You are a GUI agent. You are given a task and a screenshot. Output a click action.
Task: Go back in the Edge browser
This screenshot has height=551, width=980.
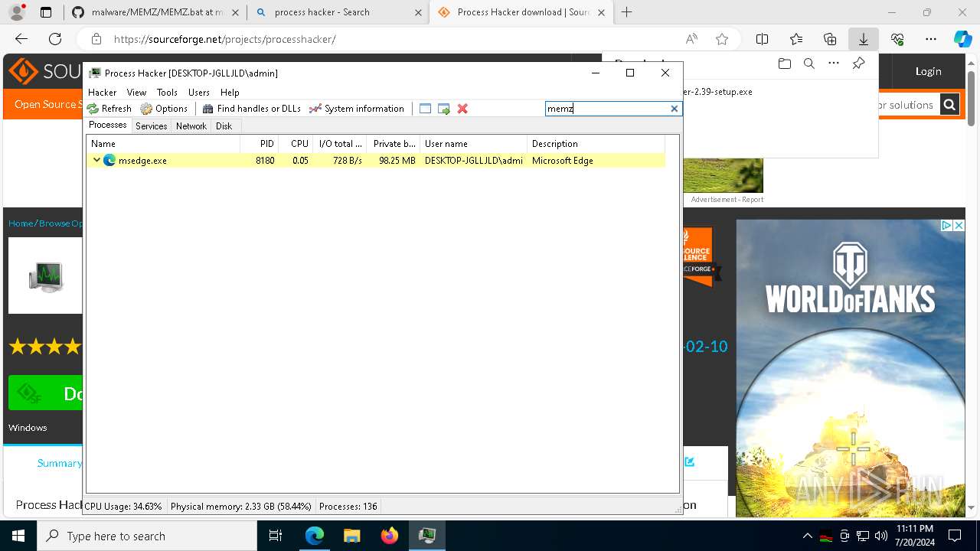tap(21, 39)
